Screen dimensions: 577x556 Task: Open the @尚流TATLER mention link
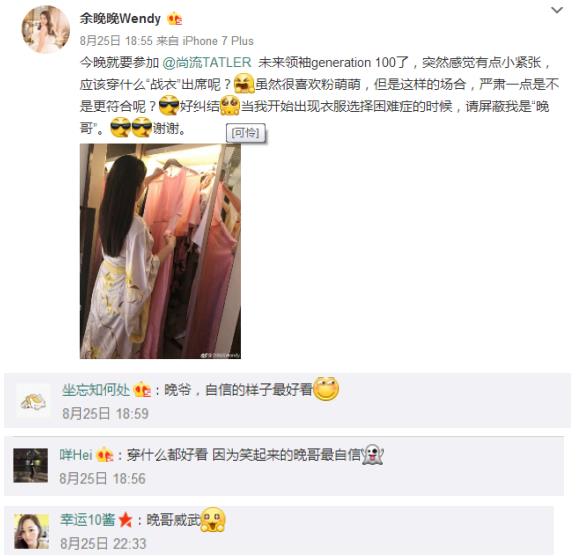coord(207,63)
